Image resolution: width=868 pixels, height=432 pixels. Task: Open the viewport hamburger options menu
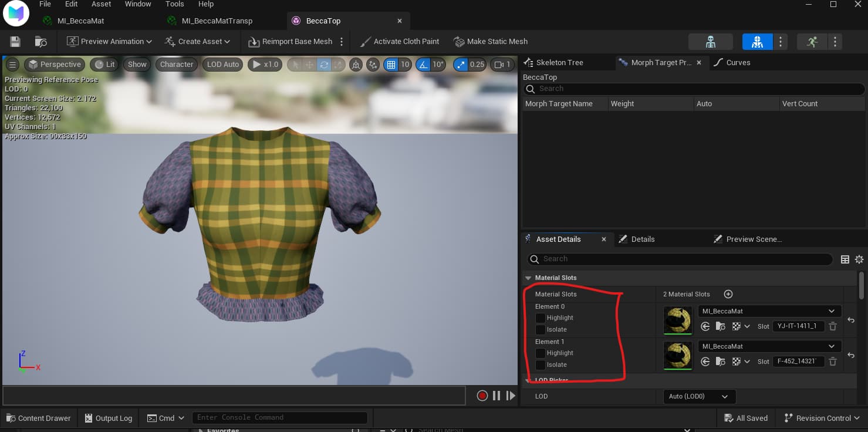12,65
